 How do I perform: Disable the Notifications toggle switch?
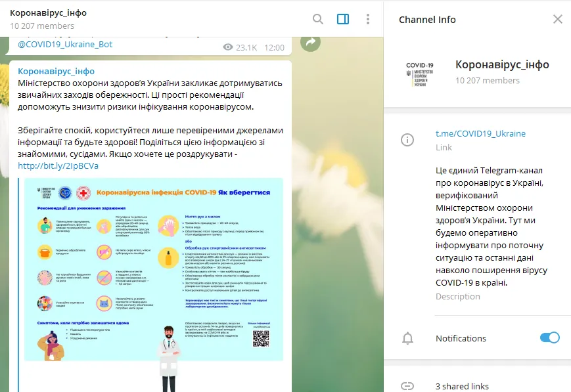coord(549,338)
